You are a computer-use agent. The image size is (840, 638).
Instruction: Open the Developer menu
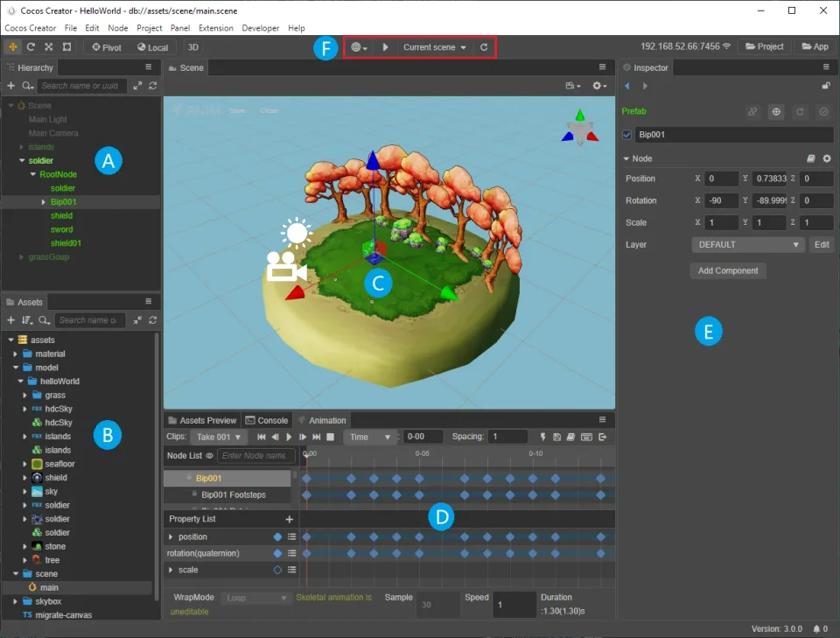pyautogui.click(x=261, y=27)
